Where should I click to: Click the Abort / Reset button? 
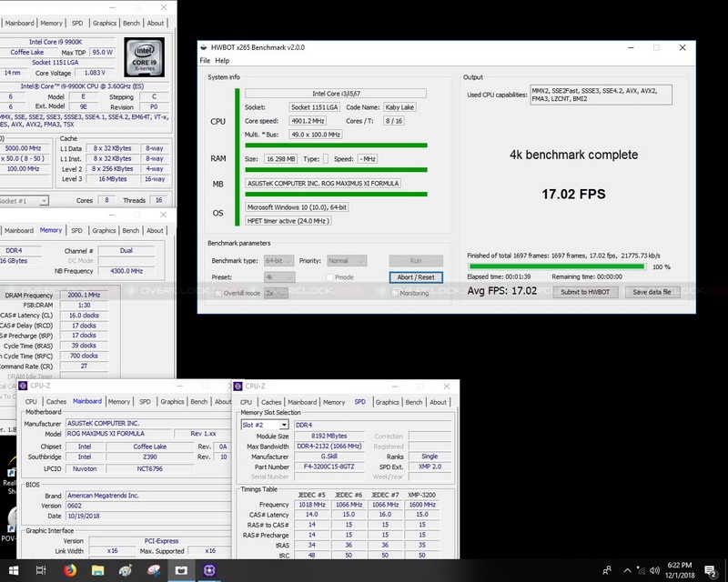[x=416, y=277]
